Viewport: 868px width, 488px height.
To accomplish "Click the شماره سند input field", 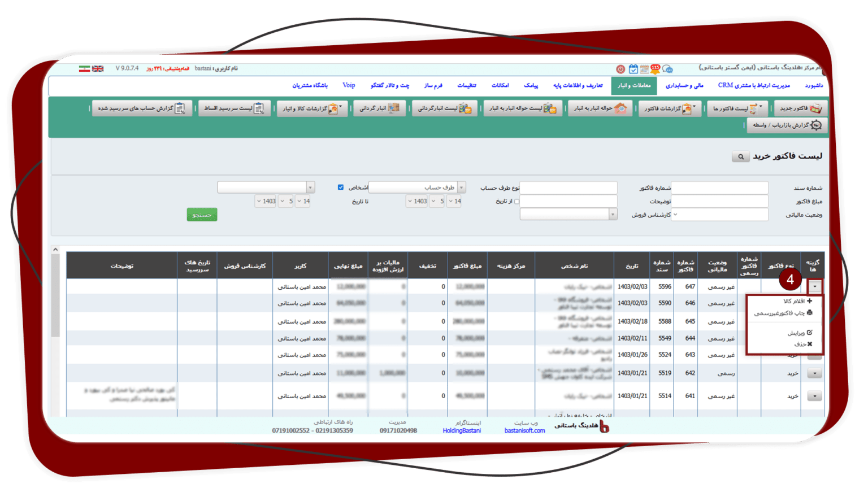I will coord(719,188).
